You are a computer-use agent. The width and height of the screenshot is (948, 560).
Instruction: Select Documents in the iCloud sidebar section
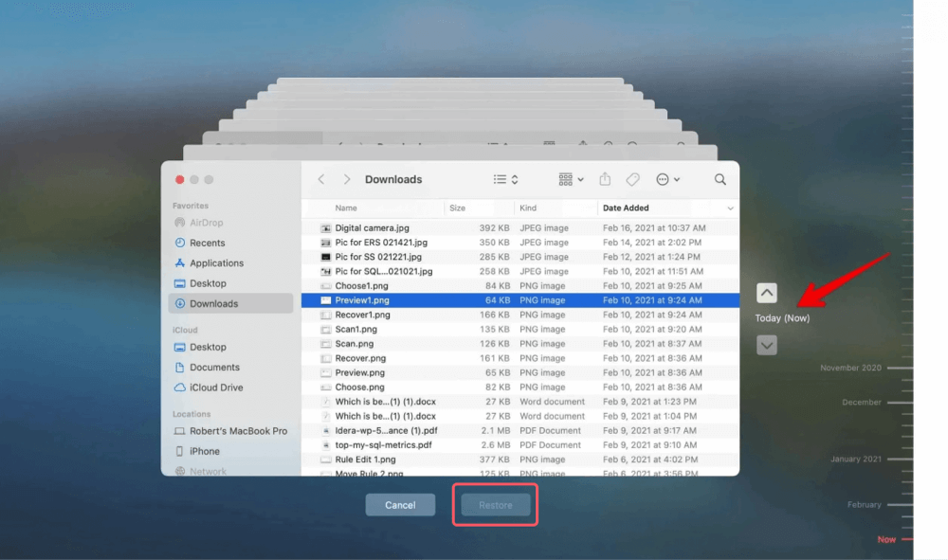pos(214,367)
